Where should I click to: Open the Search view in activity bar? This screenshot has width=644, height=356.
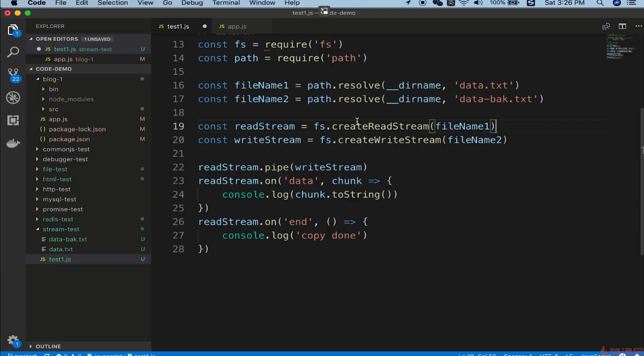[13, 52]
